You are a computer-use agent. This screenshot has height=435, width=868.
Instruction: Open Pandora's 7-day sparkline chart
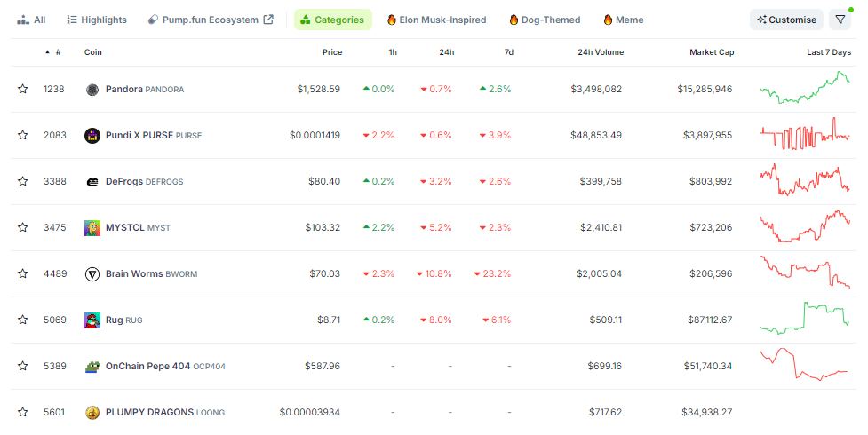coord(805,88)
